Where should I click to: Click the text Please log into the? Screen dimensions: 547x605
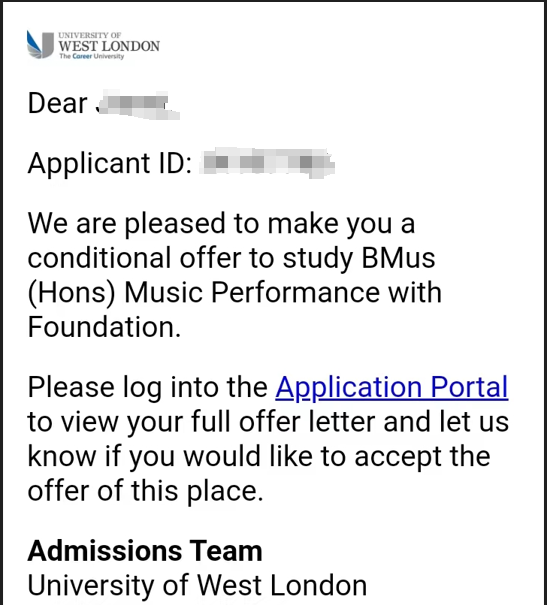148,387
